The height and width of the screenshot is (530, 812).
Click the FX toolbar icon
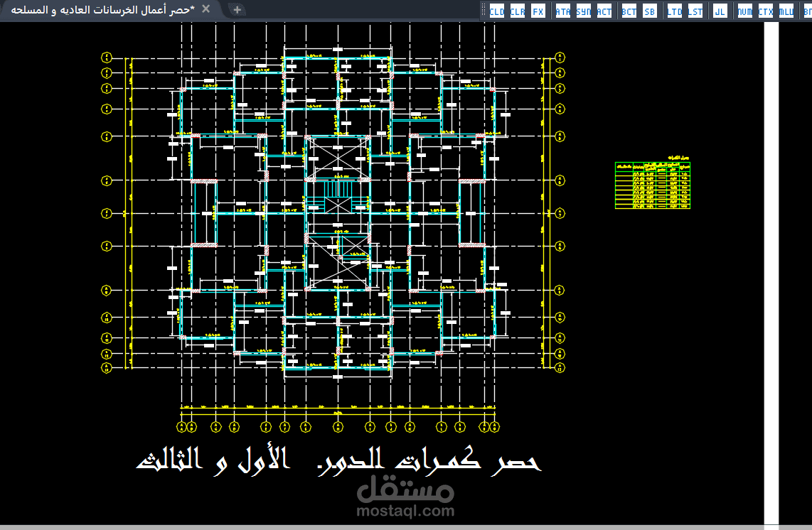tap(538, 11)
